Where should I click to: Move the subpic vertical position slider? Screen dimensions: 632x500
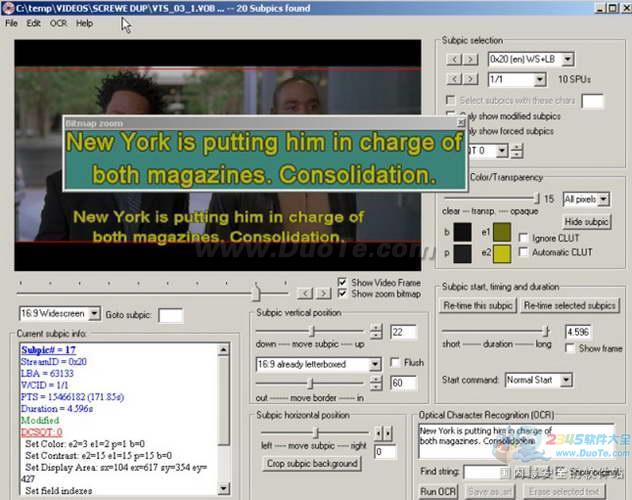(312, 331)
